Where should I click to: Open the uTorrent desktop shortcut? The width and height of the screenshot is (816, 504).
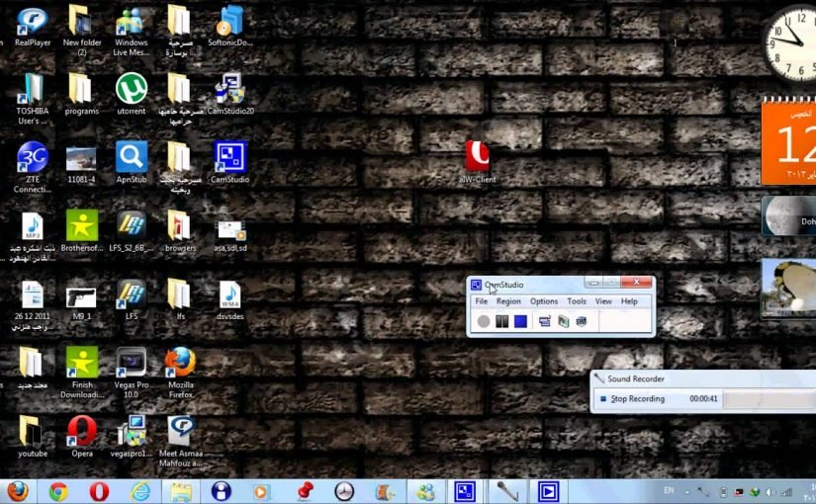pyautogui.click(x=131, y=90)
